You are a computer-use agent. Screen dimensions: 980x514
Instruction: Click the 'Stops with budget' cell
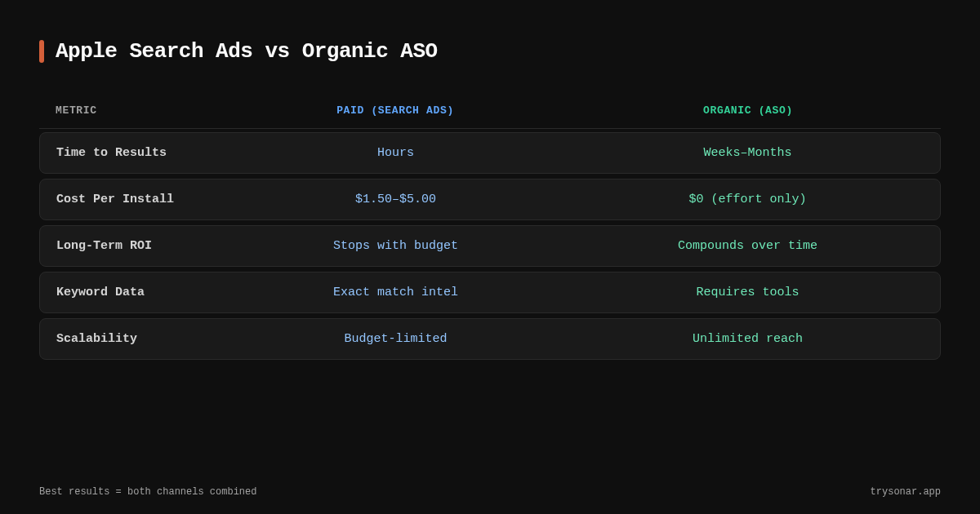click(395, 246)
